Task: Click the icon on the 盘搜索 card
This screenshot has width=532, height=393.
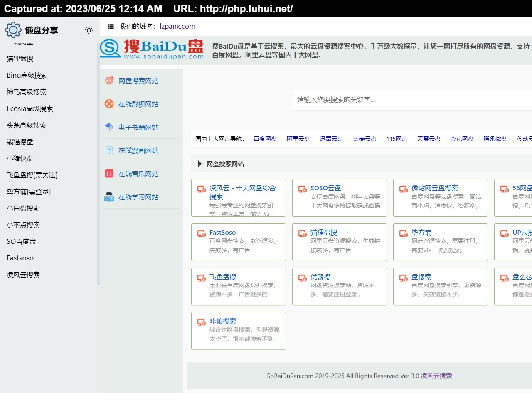Action: coord(404,278)
